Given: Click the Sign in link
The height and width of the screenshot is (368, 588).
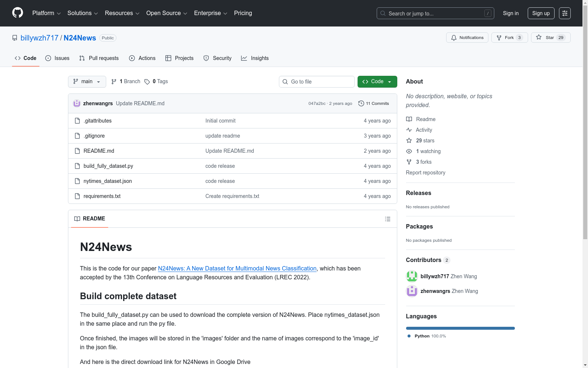Looking at the screenshot, I should [511, 13].
